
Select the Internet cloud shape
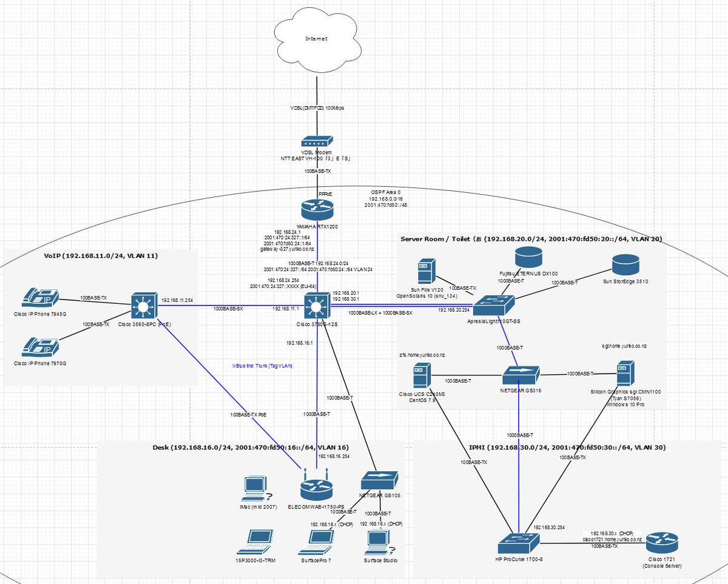click(x=317, y=39)
